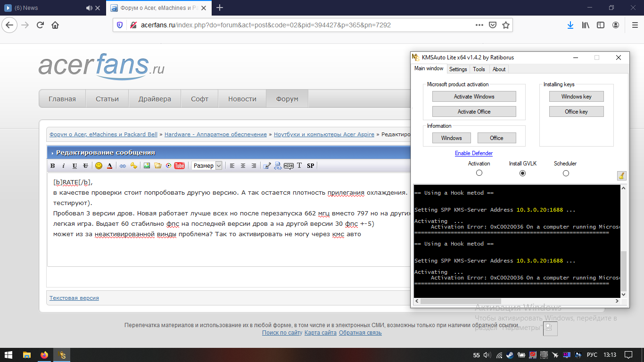644x362 pixels.
Task: Open the smiley emoticon picker
Action: (x=99, y=166)
